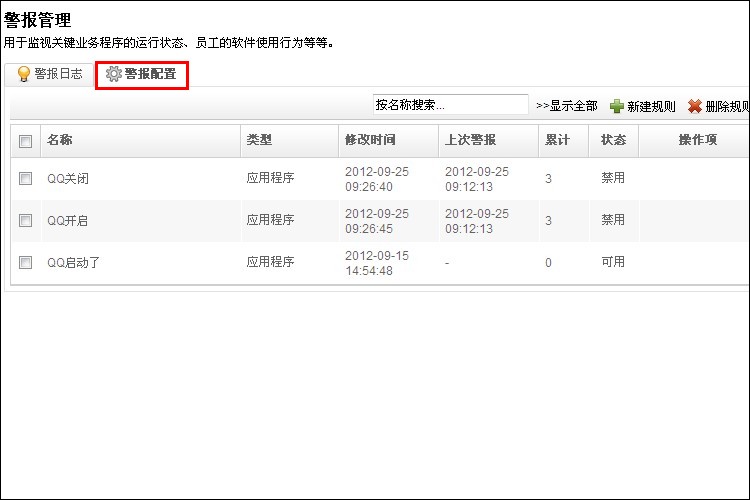750x500 pixels.
Task: Click modified time 2012-09-25 09:26:40
Action: pos(377,179)
